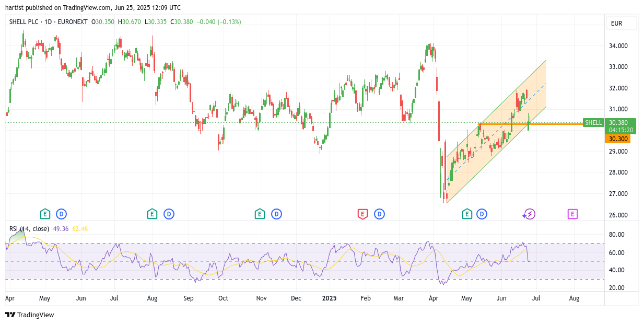Click the Feb label on the time axis
This screenshot has width=644, height=324.
366,298
